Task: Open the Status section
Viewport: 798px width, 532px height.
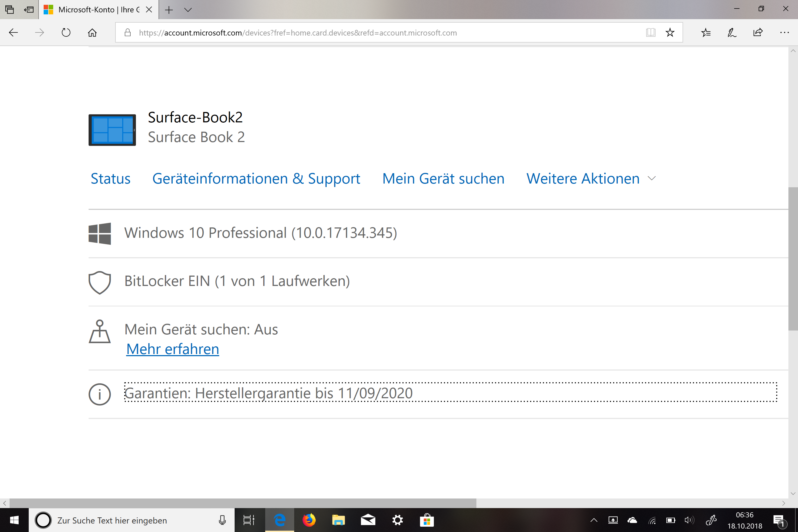Action: [x=110, y=178]
